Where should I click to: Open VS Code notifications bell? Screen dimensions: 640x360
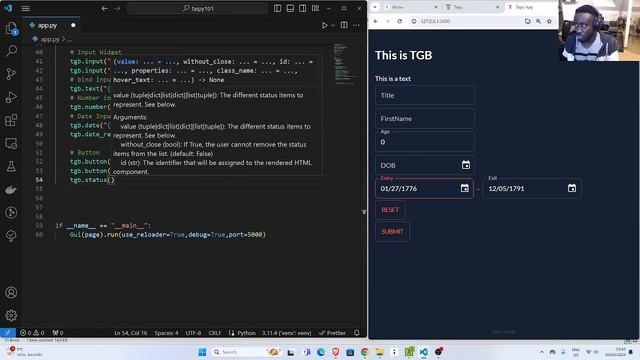[357, 333]
